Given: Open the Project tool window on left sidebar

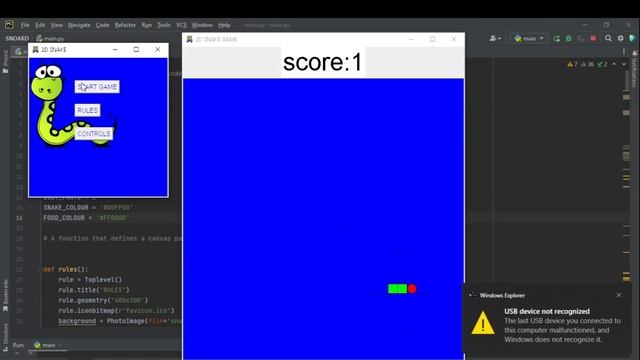Looking at the screenshot, I should [x=5, y=61].
